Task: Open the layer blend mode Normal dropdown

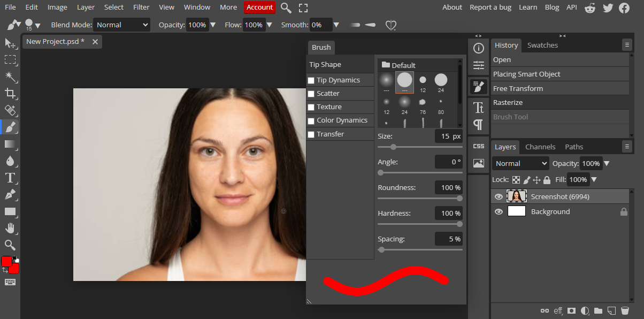Action: tap(521, 163)
